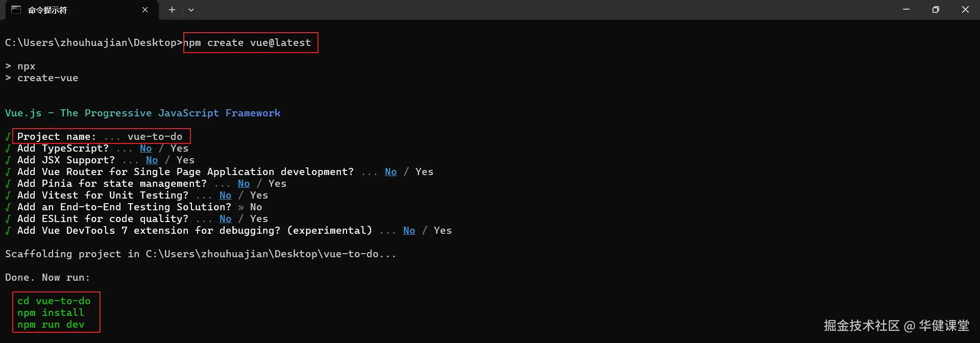980x343 pixels.
Task: Click No for Add TypeScript
Action: point(145,149)
